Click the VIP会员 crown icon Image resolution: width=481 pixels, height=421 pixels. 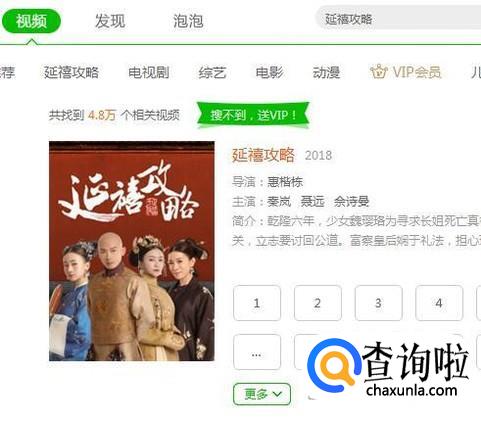(x=379, y=72)
